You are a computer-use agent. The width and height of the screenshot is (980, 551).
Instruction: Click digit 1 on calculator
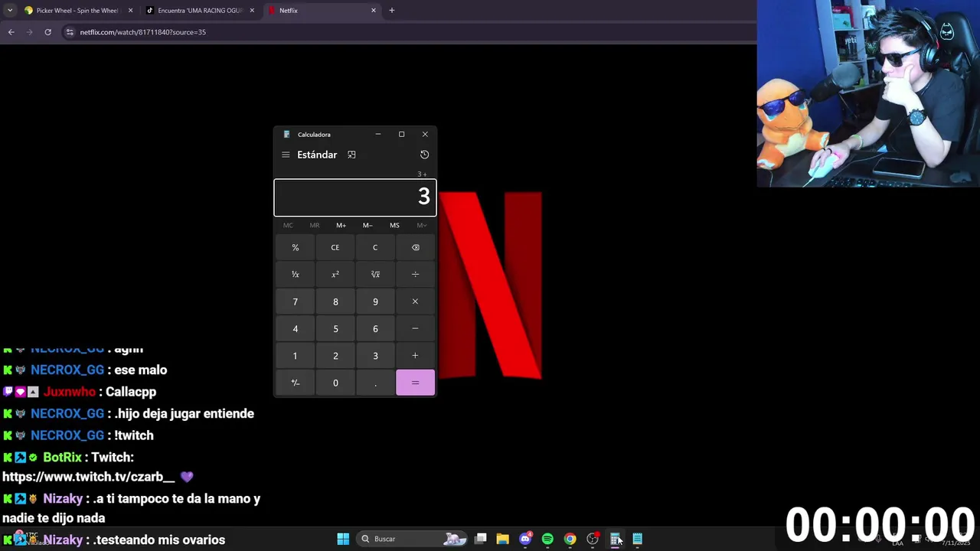click(x=295, y=355)
